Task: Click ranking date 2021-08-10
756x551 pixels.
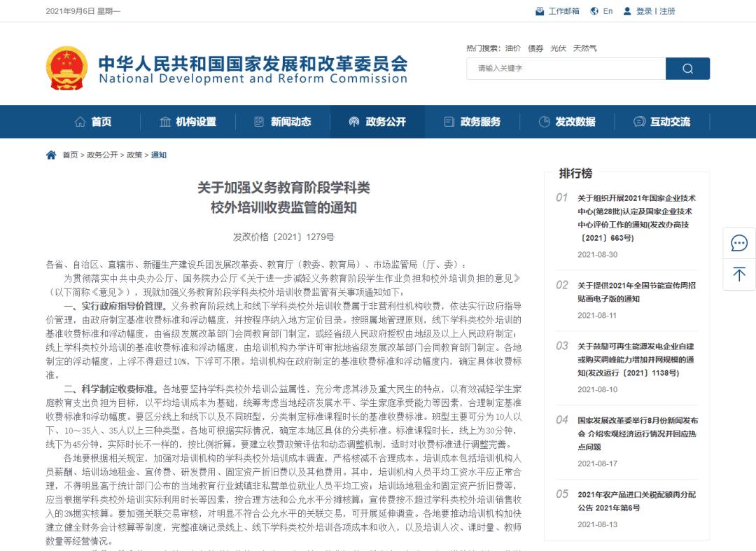Action: (597, 389)
